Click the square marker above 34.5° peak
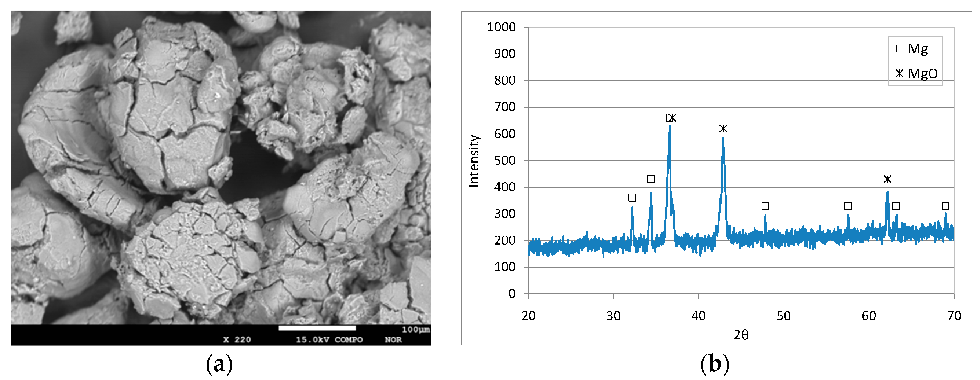980x380 pixels. tap(651, 179)
